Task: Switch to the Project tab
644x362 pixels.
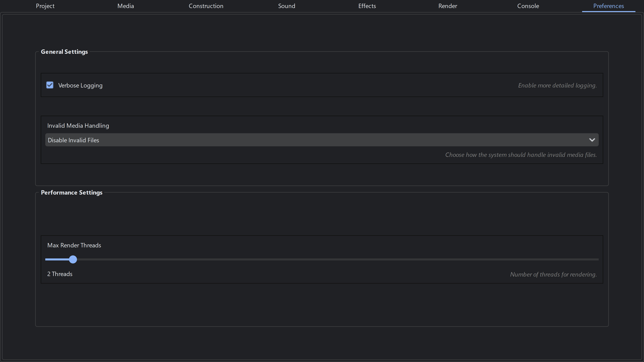Action: [45, 6]
